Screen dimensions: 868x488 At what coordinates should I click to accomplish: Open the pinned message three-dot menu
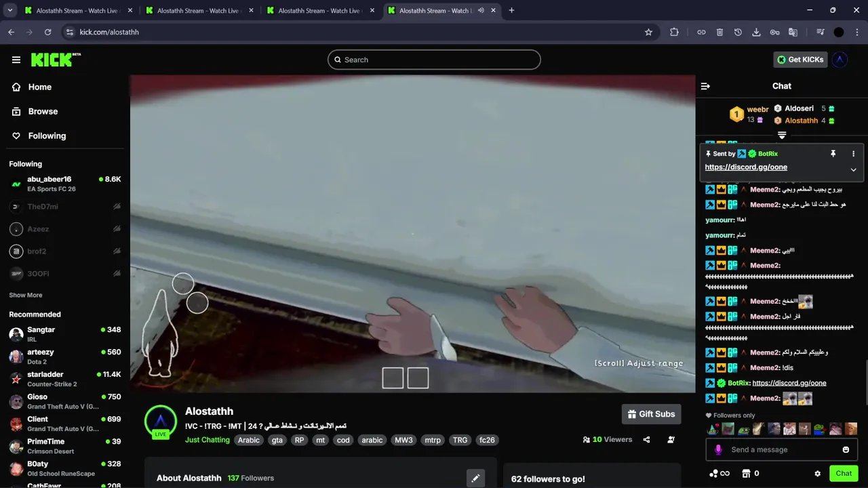tap(853, 154)
